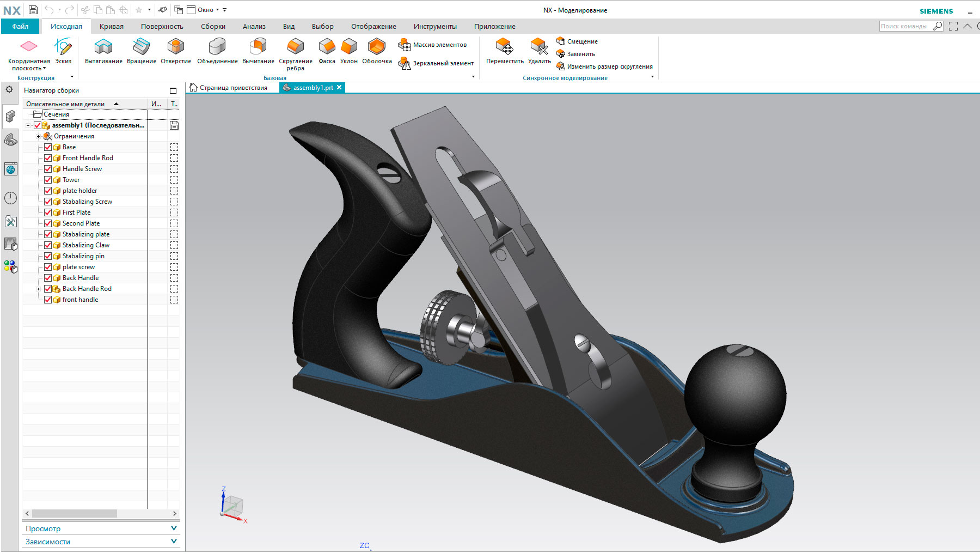The height and width of the screenshot is (559, 980).
Task: Hide the Handle Screw component
Action: [x=48, y=169]
